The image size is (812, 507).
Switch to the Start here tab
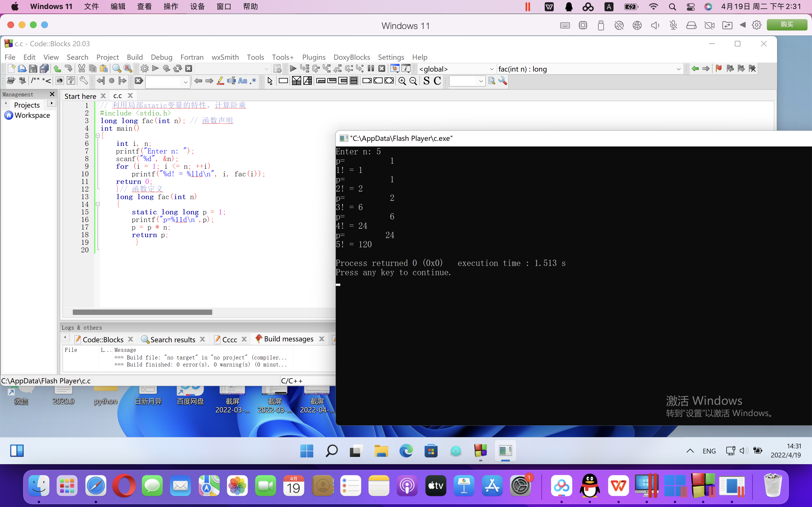click(80, 96)
